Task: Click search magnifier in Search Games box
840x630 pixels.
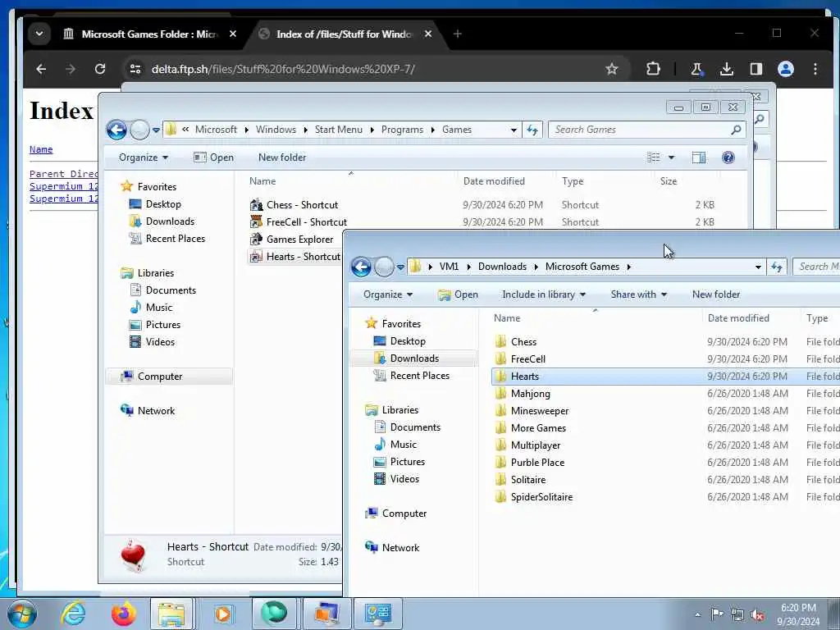Action: point(736,130)
